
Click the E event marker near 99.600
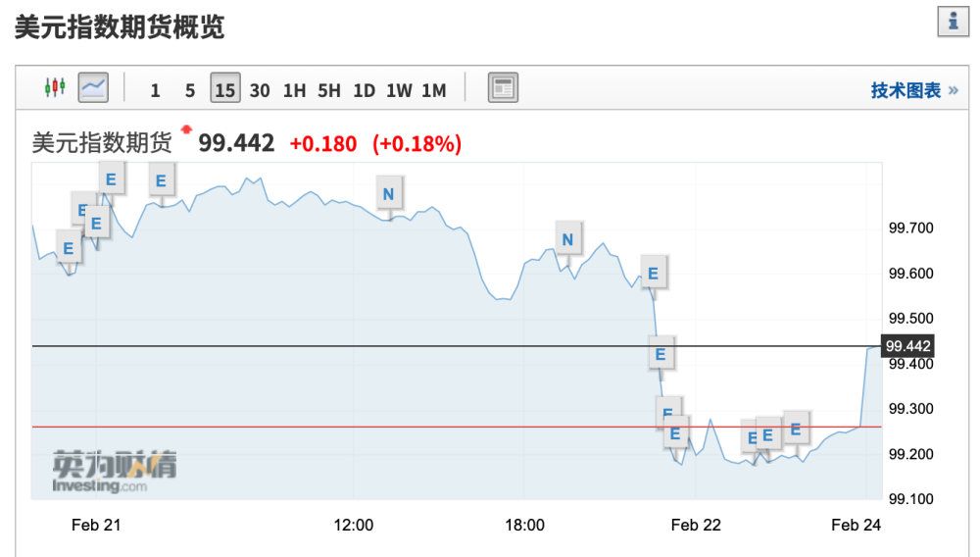click(653, 274)
